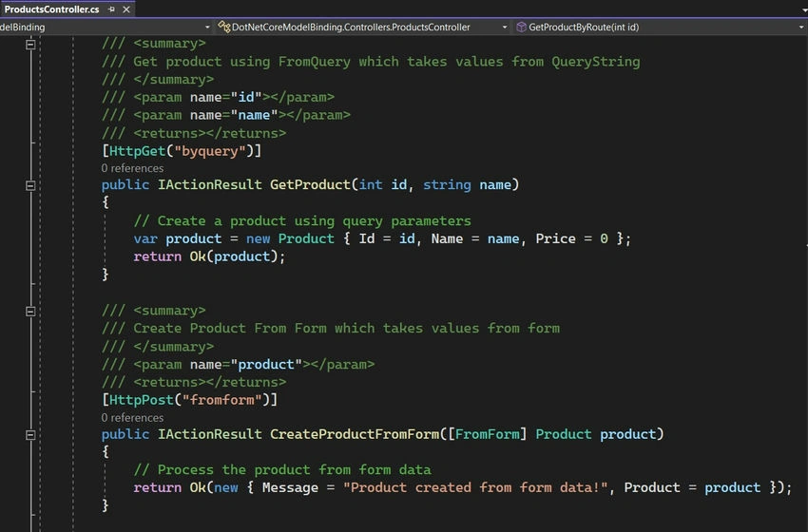Click the comment 'Create a product using query parameters'
This screenshot has width=808, height=532.
[302, 221]
